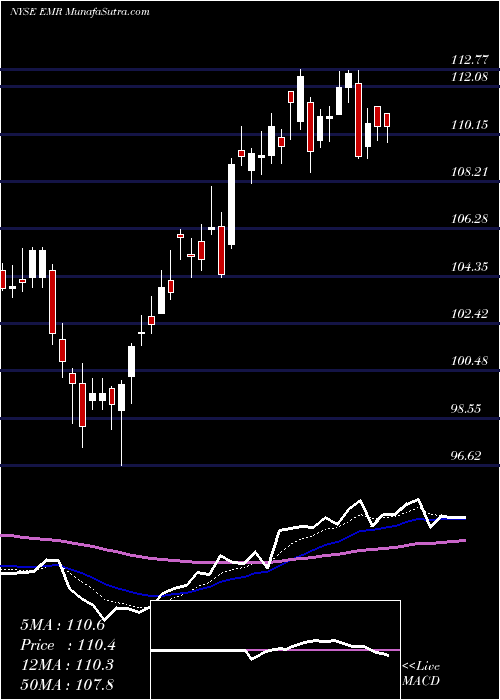Click the 50MA : 107.8 value
The width and height of the screenshot is (500, 700).
(67, 685)
